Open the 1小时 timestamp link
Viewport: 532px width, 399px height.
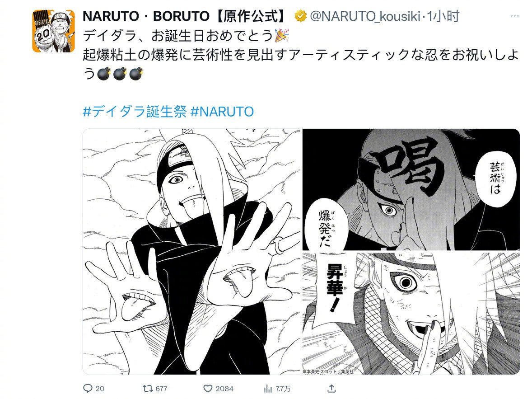(443, 16)
